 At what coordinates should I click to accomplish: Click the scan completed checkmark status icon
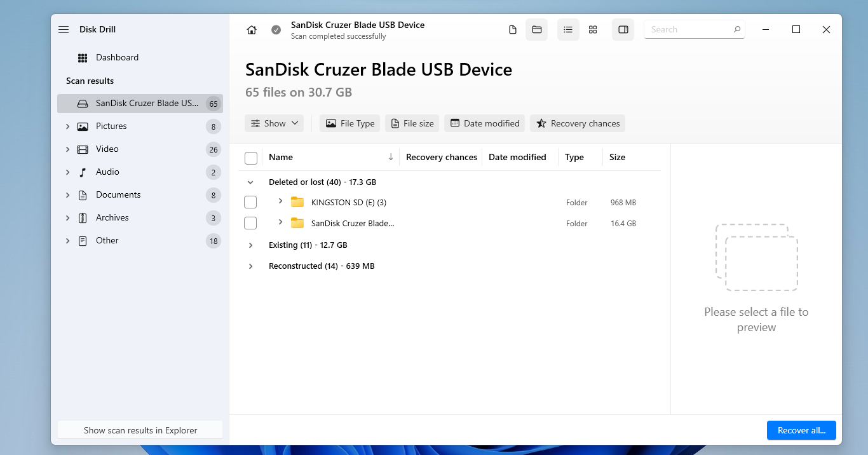pyautogui.click(x=276, y=30)
